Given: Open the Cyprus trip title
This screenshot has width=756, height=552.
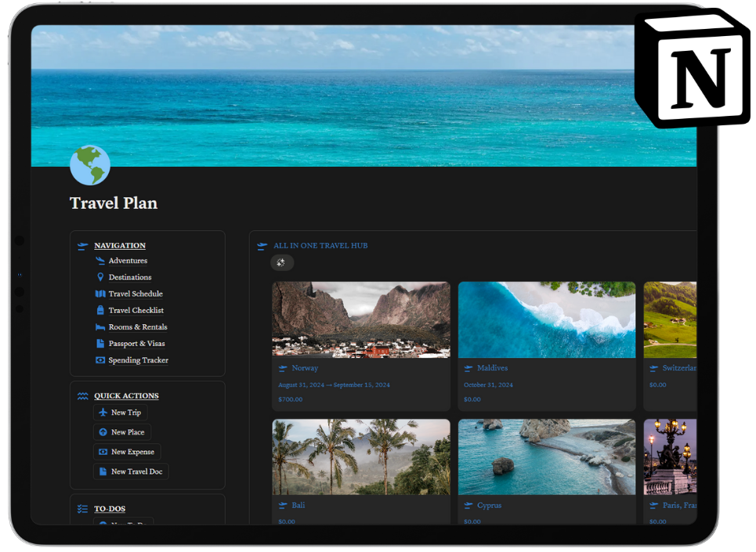Looking at the screenshot, I should coord(490,505).
